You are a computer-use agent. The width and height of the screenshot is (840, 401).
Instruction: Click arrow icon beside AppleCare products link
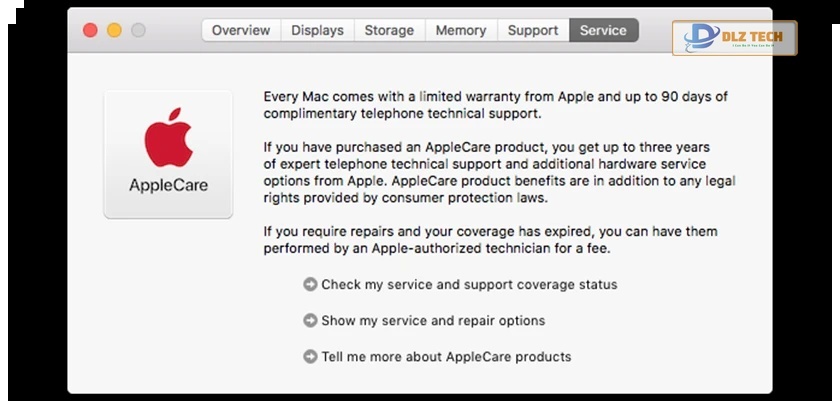310,356
